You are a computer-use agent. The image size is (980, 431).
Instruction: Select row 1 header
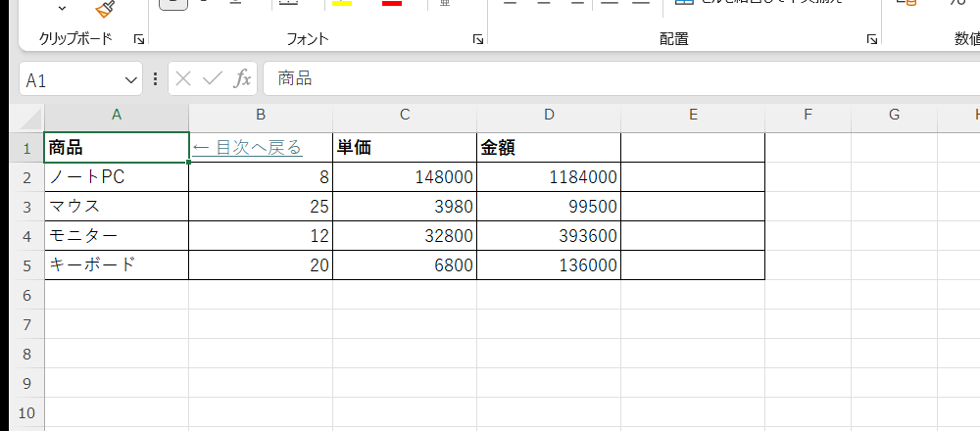tap(26, 148)
